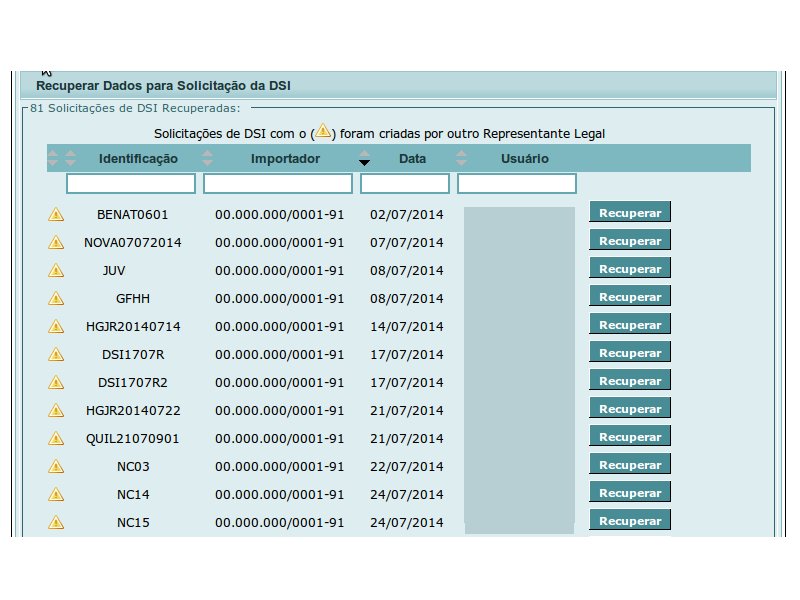This screenshot has height=600, width=800.
Task: Click the Identificação column header
Action: [x=138, y=159]
